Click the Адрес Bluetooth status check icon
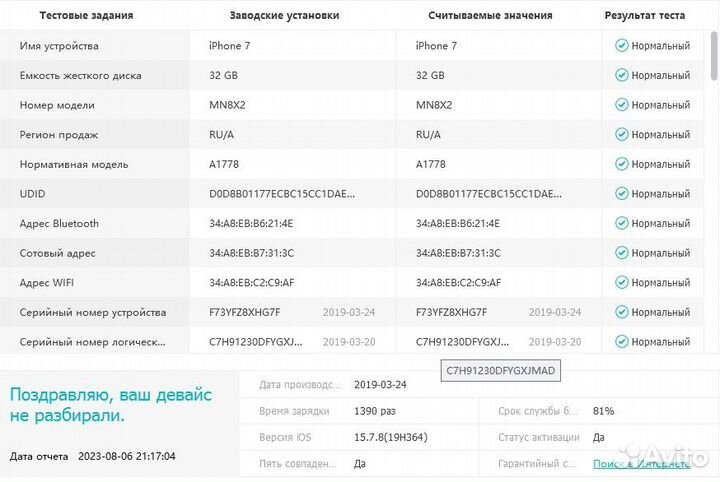 click(621, 224)
